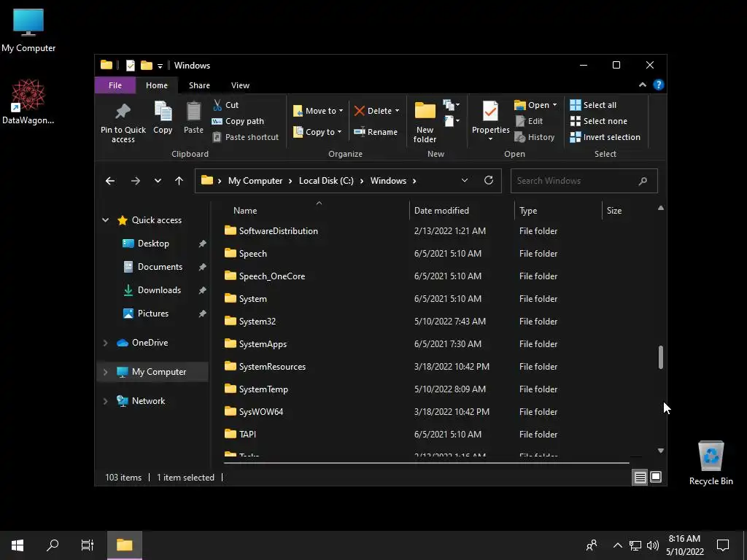Switch to the Share ribbon tab
Screen dimensions: 747x560
[x=199, y=85]
